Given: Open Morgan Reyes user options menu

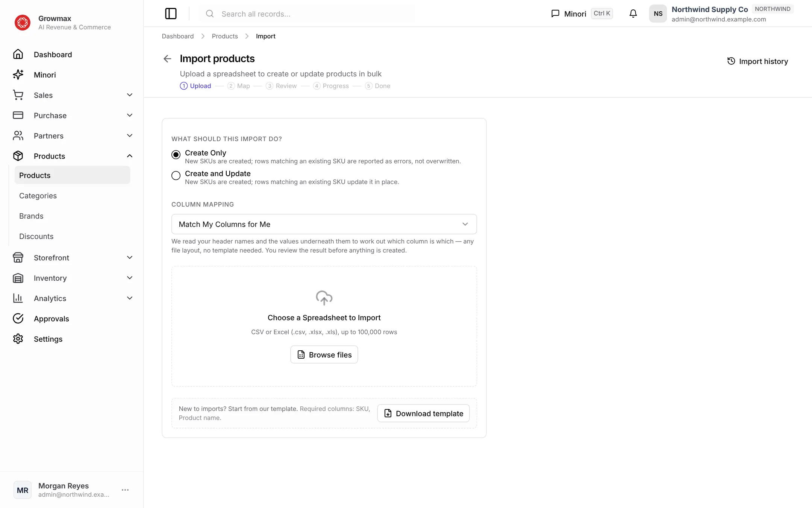Looking at the screenshot, I should click(125, 490).
